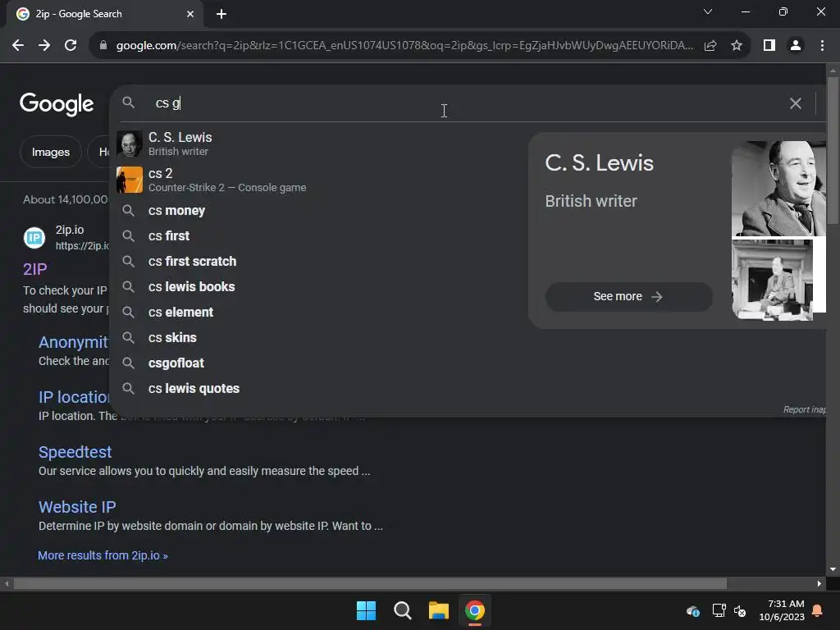The height and width of the screenshot is (630, 840).
Task: Open OneDrive tray cloud icon
Action: (x=692, y=610)
